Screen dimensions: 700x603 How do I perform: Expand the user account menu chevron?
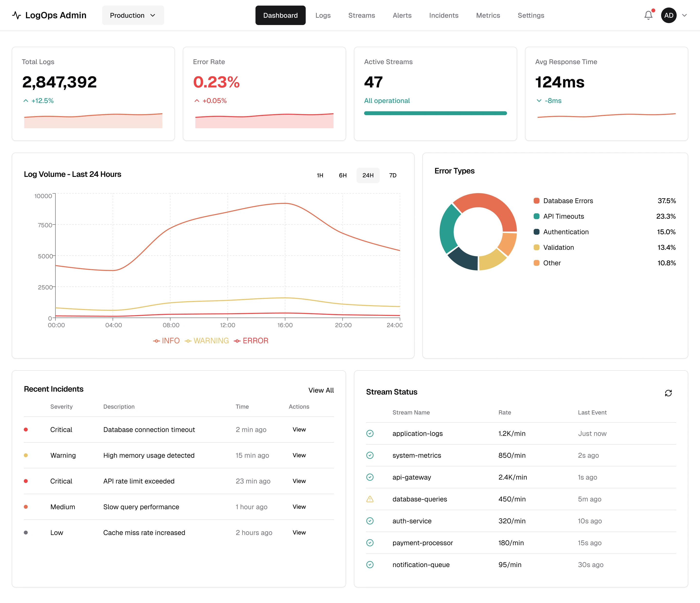[x=684, y=15]
